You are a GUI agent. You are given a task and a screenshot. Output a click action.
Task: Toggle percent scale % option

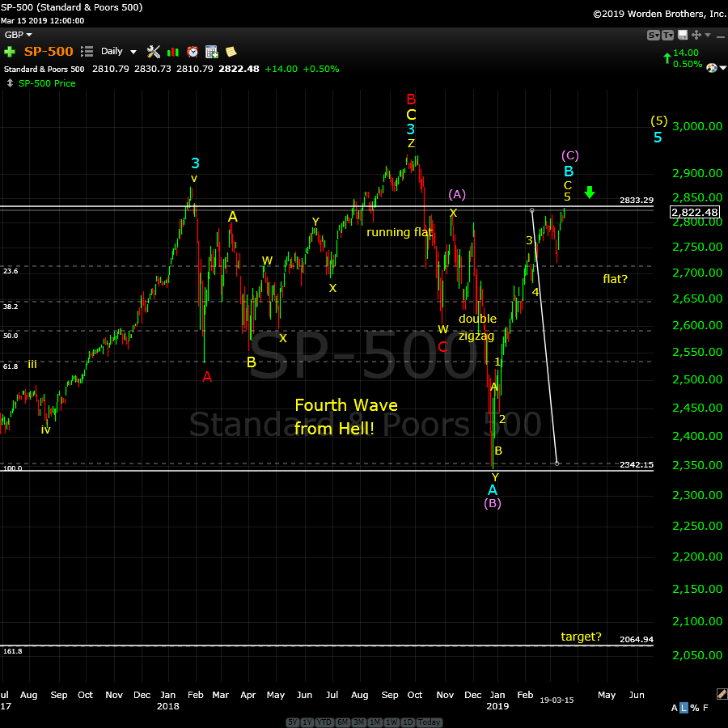(x=695, y=708)
